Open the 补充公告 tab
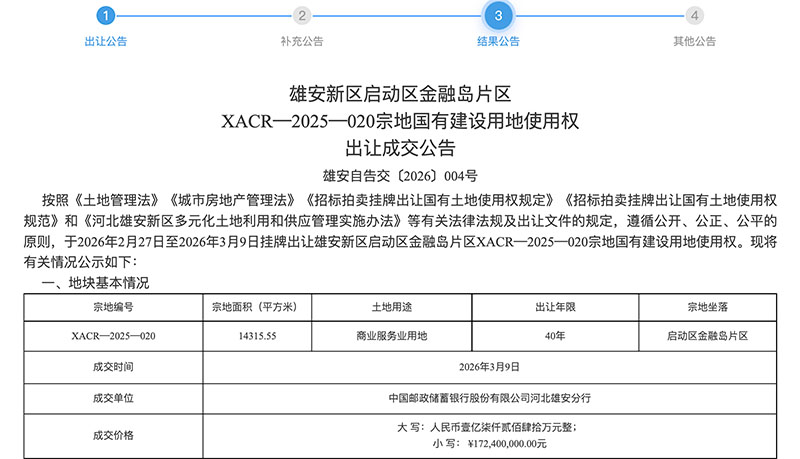This screenshot has height=459, width=800. [x=302, y=42]
